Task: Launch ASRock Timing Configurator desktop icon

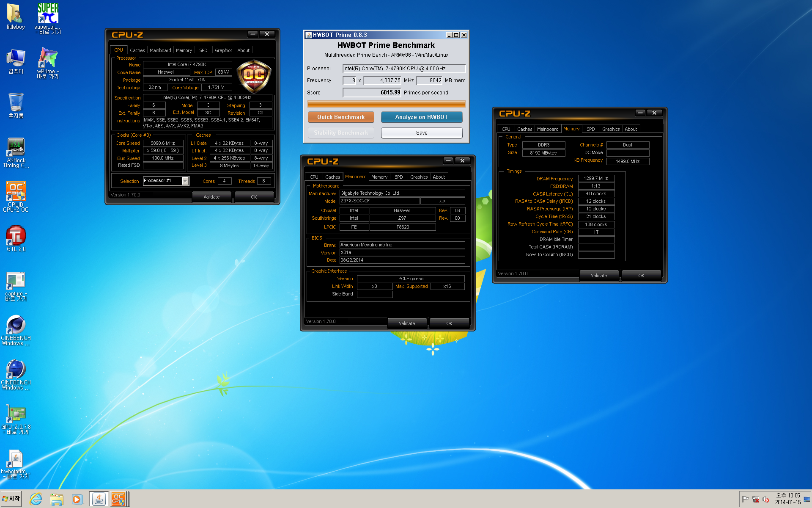Action: tap(16, 152)
